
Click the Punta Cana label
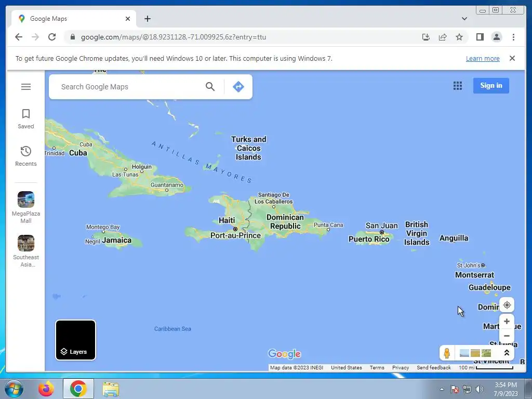[328, 224]
